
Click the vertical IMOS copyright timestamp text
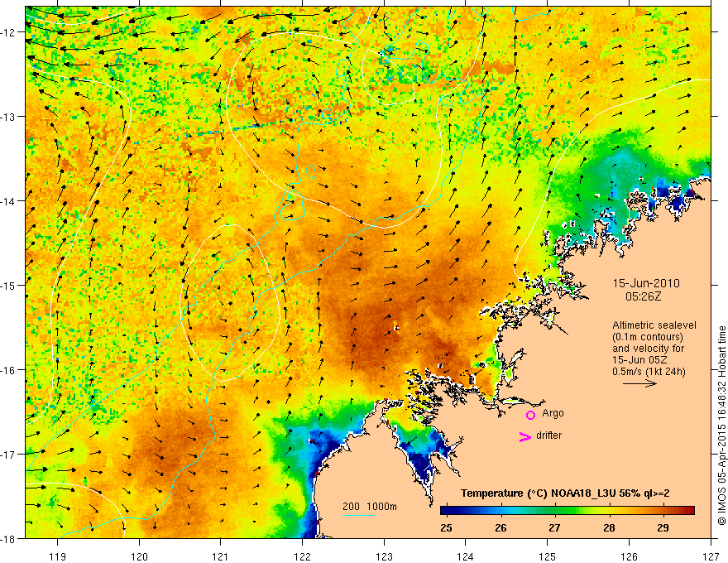coord(721,426)
